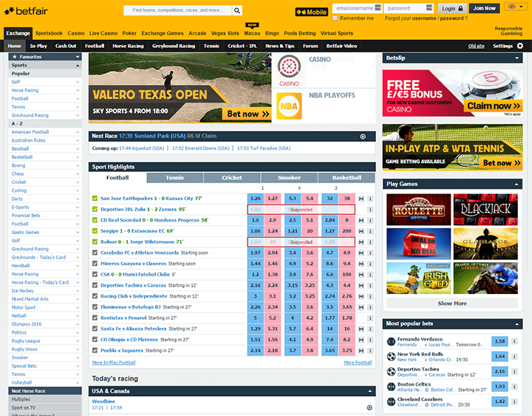Click M icon for CSA v Murici Futebol Clube

point(361,275)
